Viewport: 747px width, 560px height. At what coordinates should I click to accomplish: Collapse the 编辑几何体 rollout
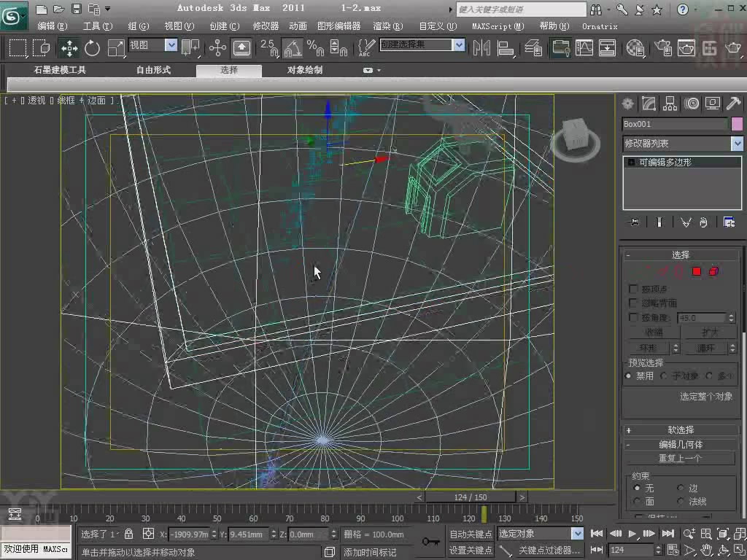coord(681,445)
